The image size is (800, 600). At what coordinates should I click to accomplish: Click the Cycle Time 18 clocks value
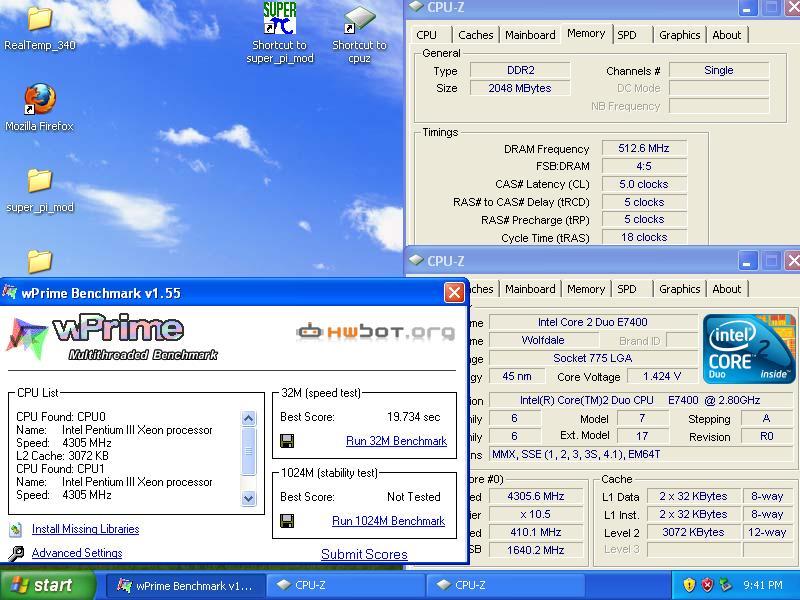(x=644, y=237)
